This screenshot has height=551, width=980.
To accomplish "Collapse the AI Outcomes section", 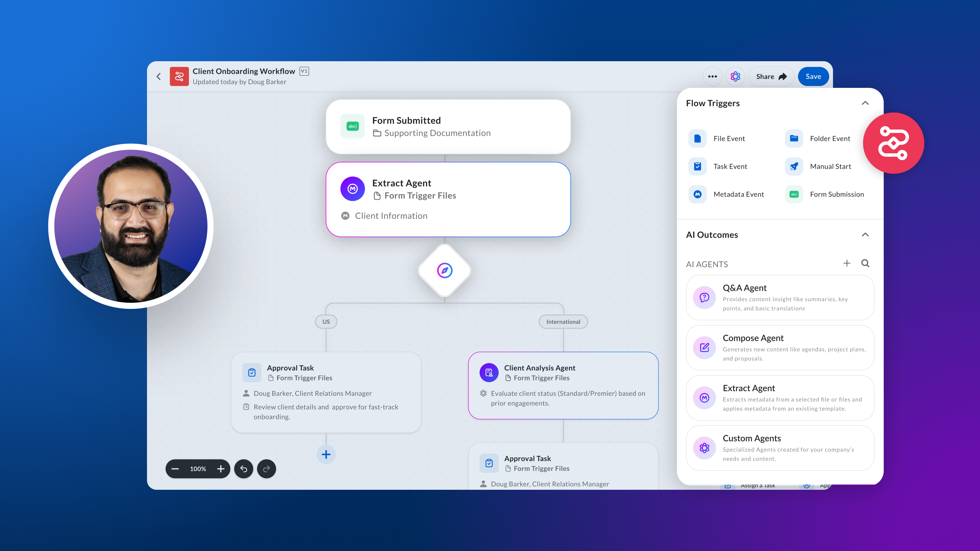I will point(865,234).
